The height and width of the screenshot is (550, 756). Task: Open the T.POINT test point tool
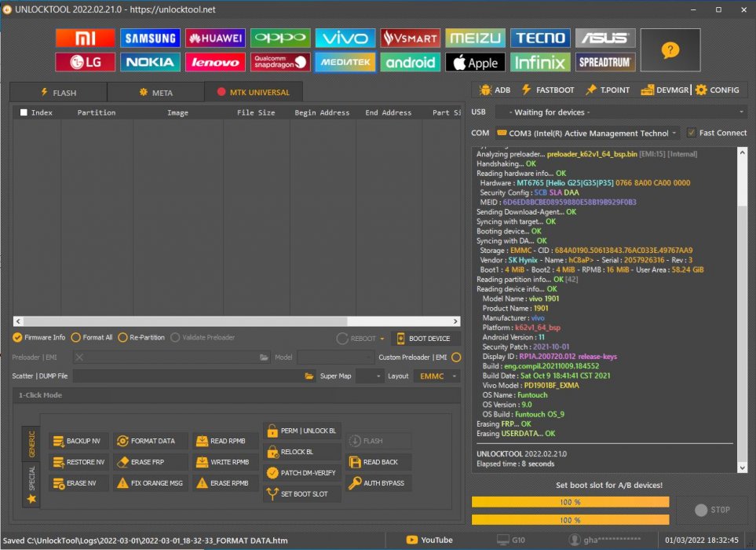coord(608,90)
